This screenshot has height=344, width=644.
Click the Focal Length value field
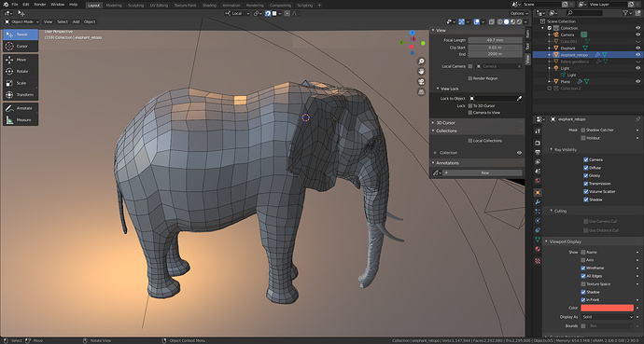click(496, 40)
